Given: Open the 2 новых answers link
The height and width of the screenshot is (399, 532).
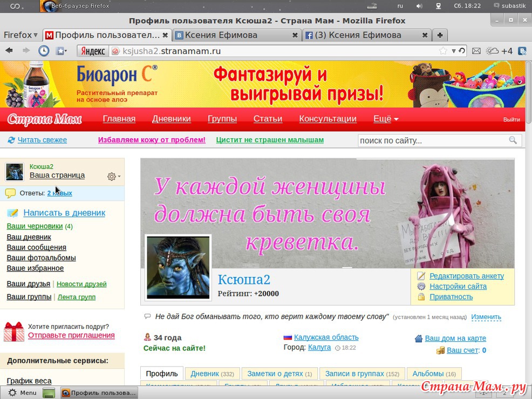Looking at the screenshot, I should click(59, 193).
